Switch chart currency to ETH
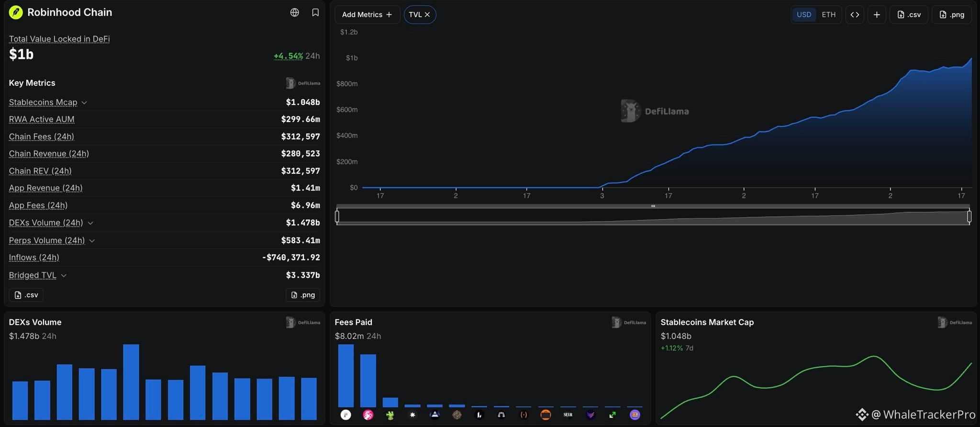The image size is (980, 427). point(828,15)
